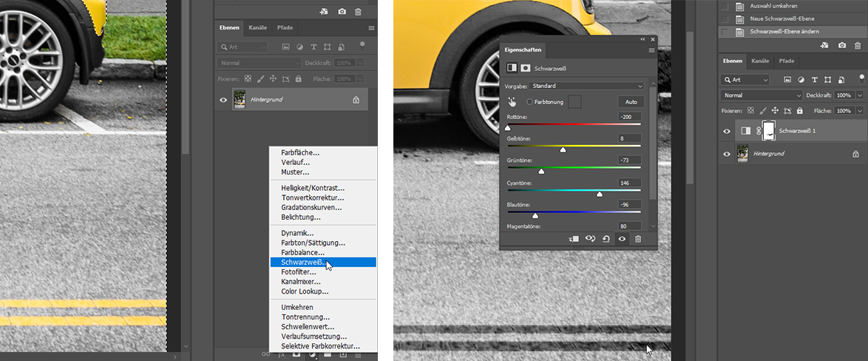Viewport: 868px width, 361px height.
Task: Click the Auto button in Eigenschaften
Action: pos(631,102)
